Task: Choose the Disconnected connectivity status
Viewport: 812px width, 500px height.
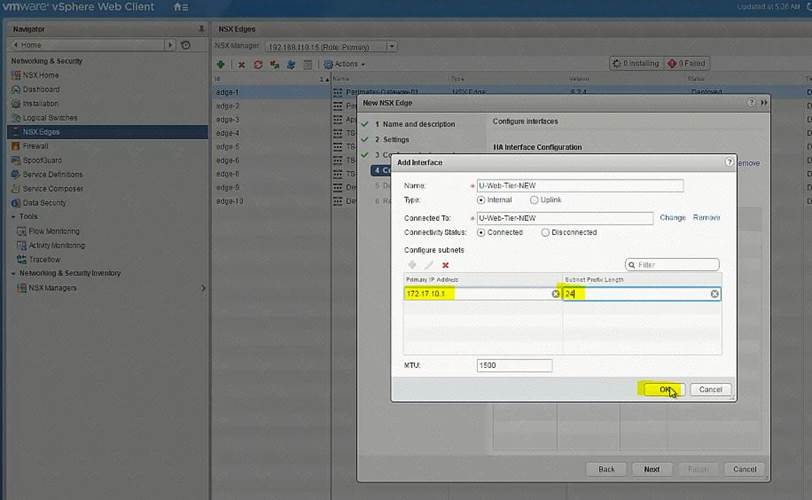Action: 545,232
